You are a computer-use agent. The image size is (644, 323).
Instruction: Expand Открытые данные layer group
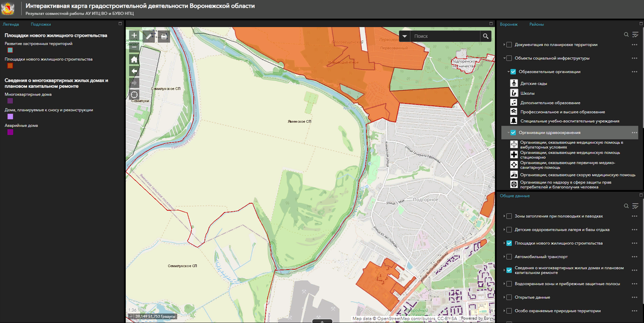(503, 297)
